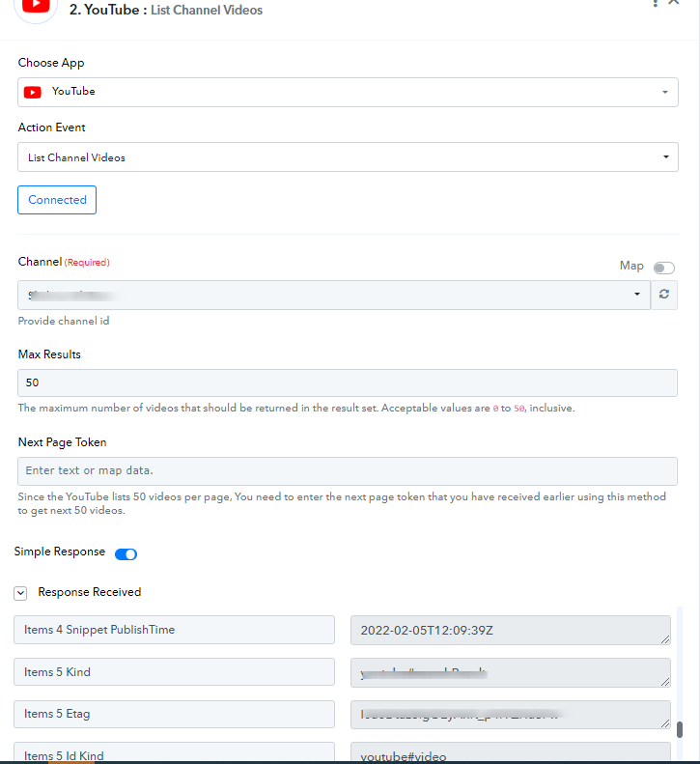Focus the Next Page Token input

coord(348,470)
